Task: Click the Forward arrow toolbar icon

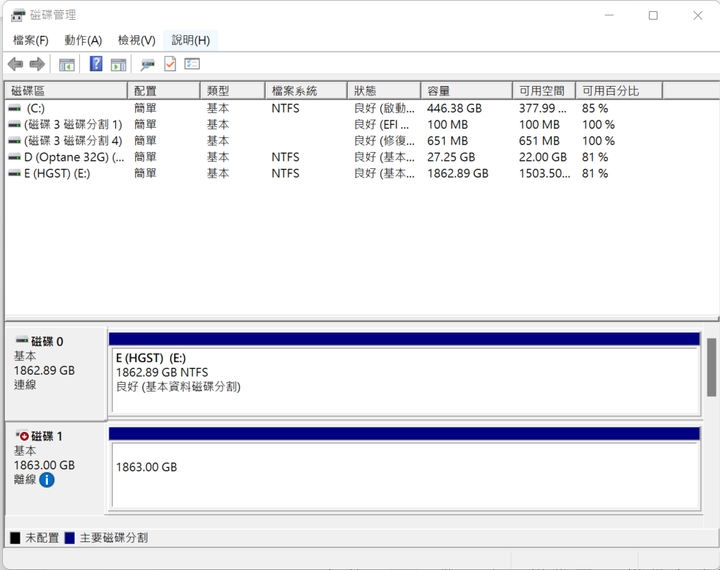Action: point(37,64)
